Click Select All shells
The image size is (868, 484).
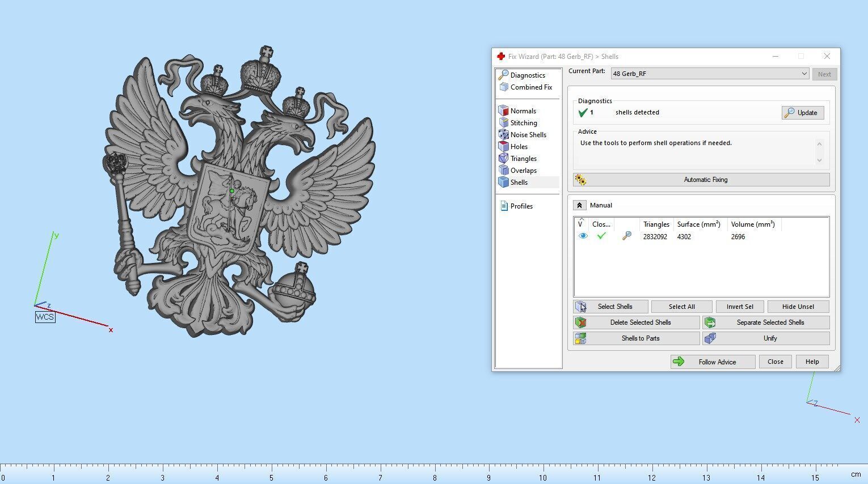pos(681,307)
